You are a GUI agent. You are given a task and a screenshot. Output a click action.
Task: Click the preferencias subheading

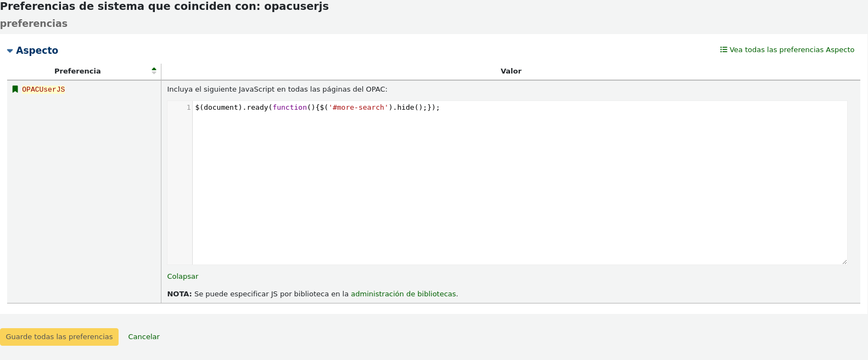click(x=33, y=24)
